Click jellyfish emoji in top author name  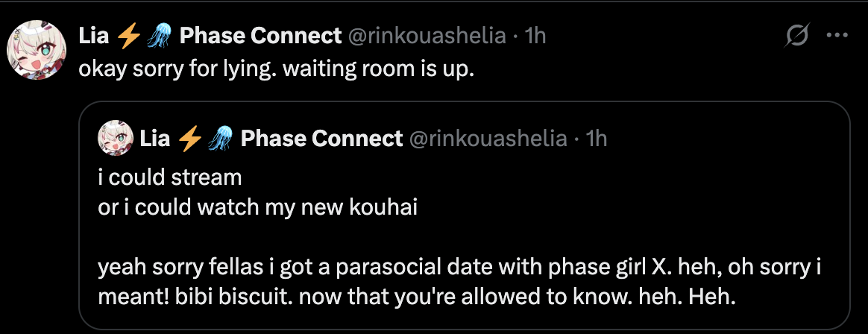[158, 36]
